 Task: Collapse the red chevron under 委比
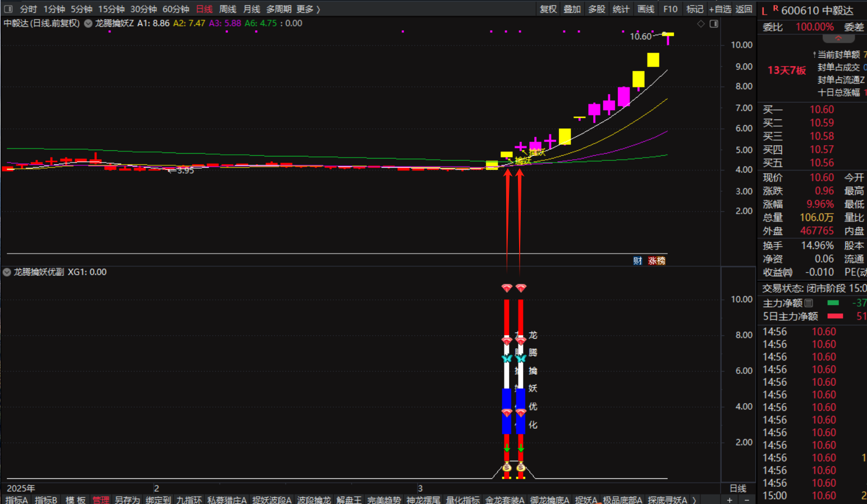click(x=838, y=39)
